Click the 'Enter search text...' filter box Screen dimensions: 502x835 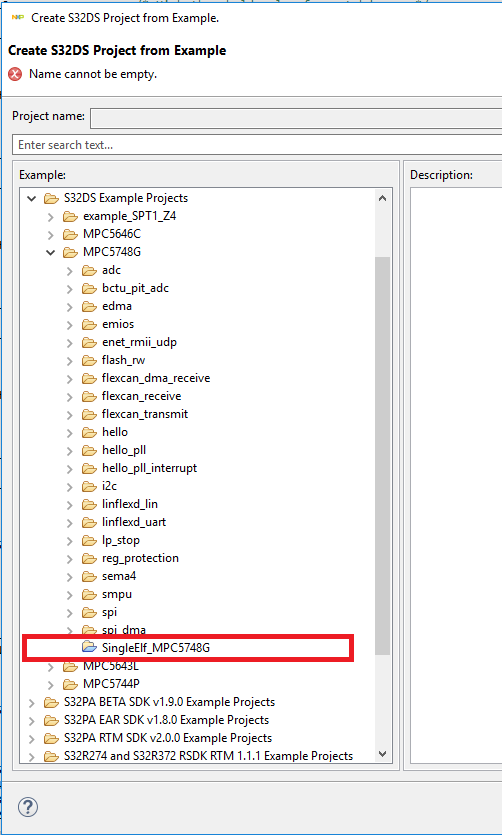[x=257, y=145]
